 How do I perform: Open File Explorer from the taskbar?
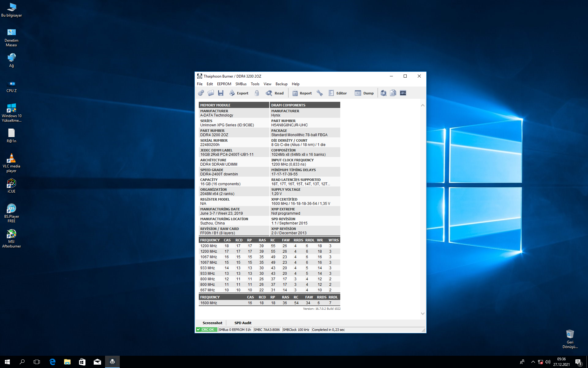[67, 362]
